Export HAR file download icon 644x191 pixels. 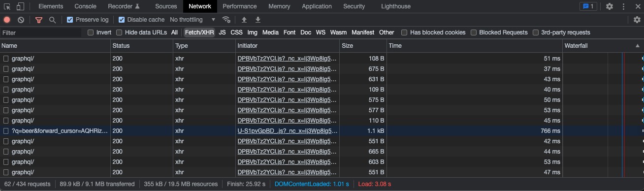258,20
